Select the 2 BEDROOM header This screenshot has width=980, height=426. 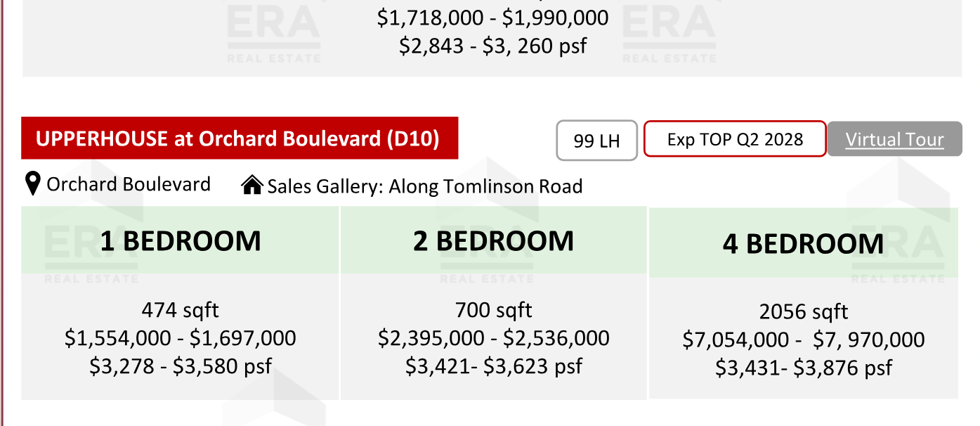click(x=494, y=240)
